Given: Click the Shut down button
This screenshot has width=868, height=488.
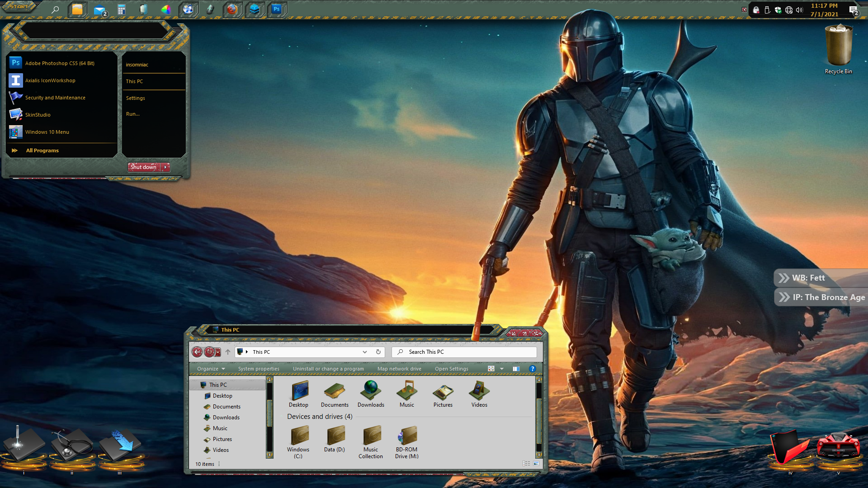Looking at the screenshot, I should (x=144, y=167).
